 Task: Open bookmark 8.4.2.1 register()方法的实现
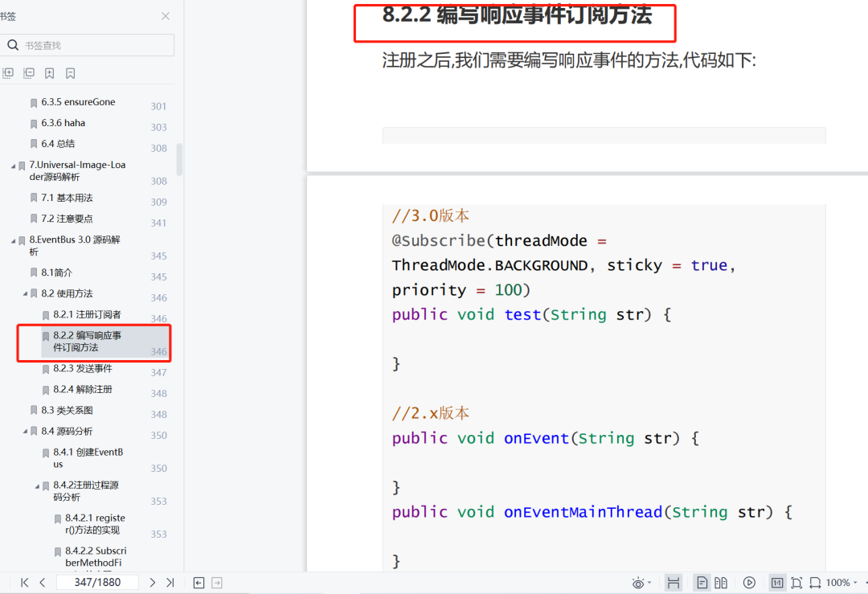(x=95, y=524)
